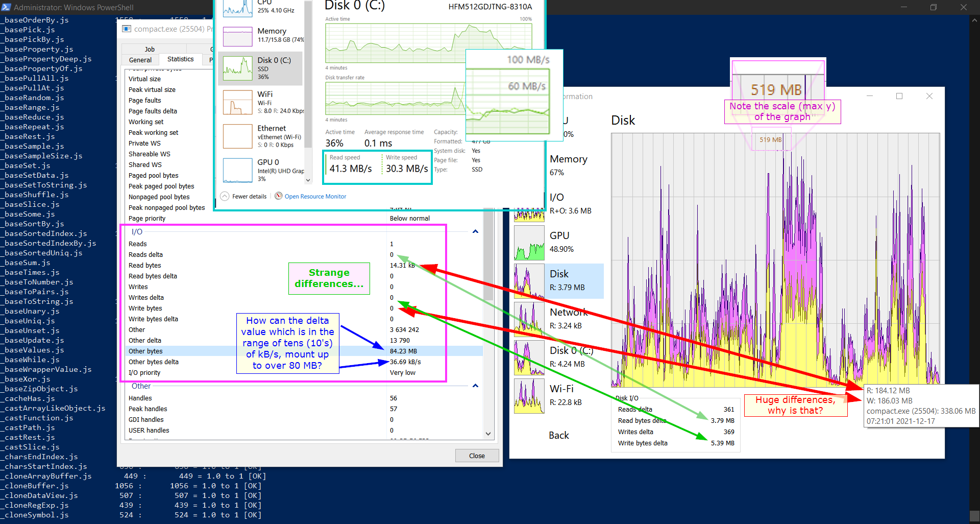Image resolution: width=980 pixels, height=524 pixels.
Task: Close the System Information window
Action: tap(929, 96)
